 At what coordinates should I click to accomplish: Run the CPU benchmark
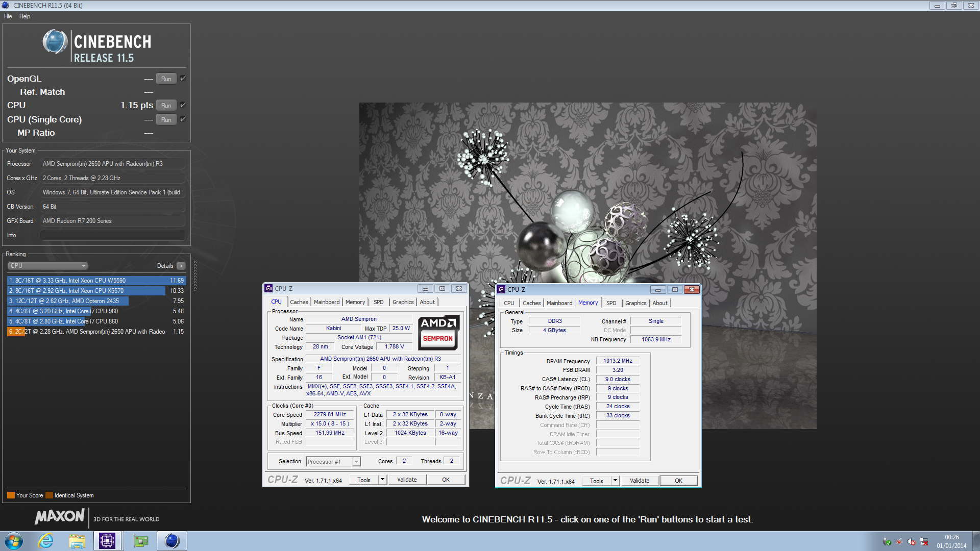tap(166, 106)
